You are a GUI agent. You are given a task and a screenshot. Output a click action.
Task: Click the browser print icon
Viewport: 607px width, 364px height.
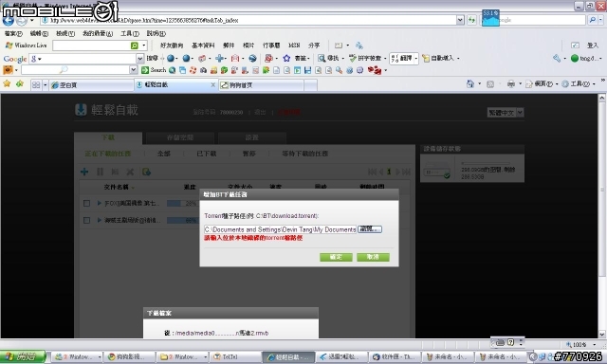pos(511,84)
